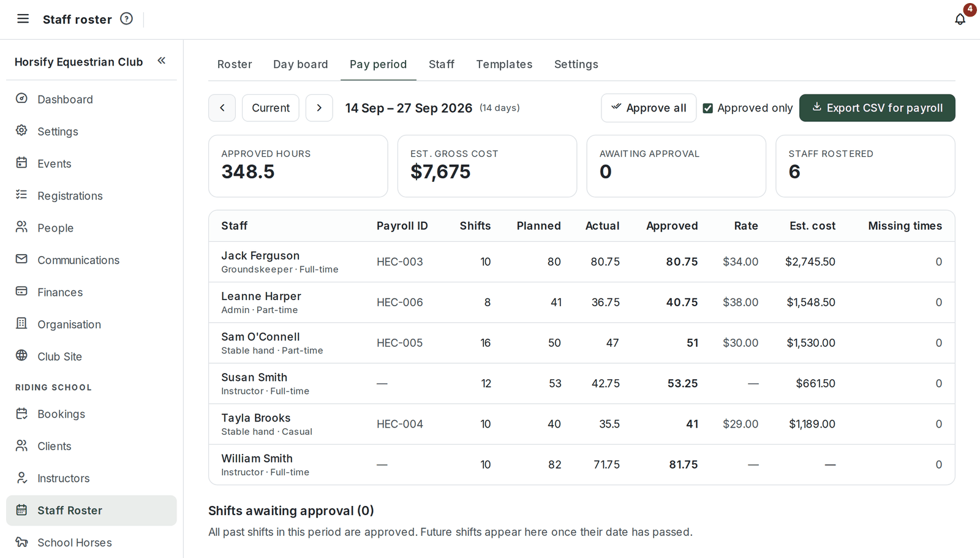This screenshot has width=980, height=558.
Task: Open Organisation in sidebar
Action: click(x=91, y=324)
